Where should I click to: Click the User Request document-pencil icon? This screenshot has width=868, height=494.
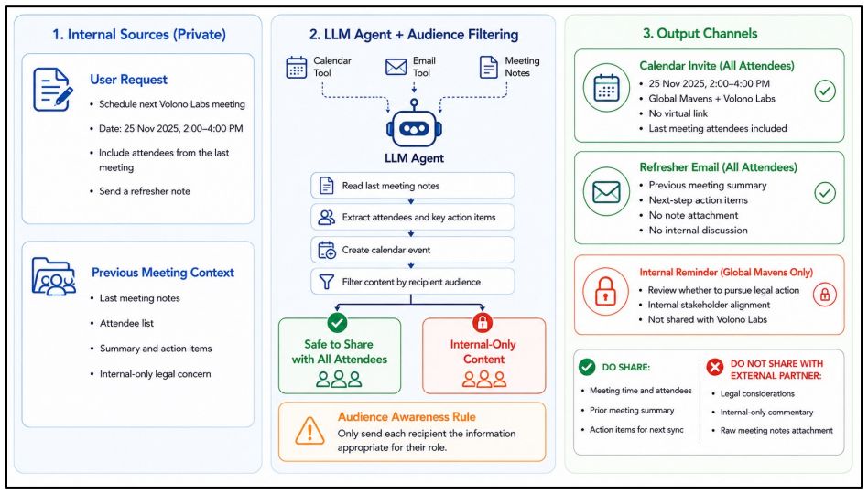click(53, 89)
